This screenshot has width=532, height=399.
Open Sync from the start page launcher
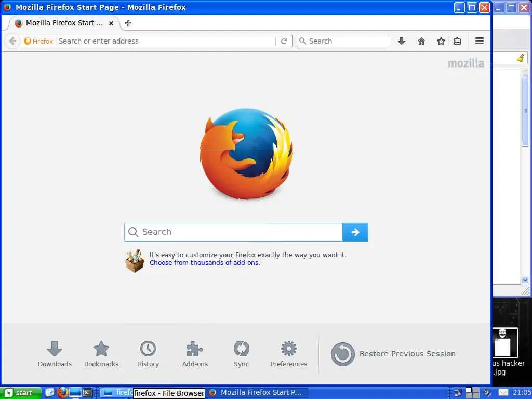[241, 354]
